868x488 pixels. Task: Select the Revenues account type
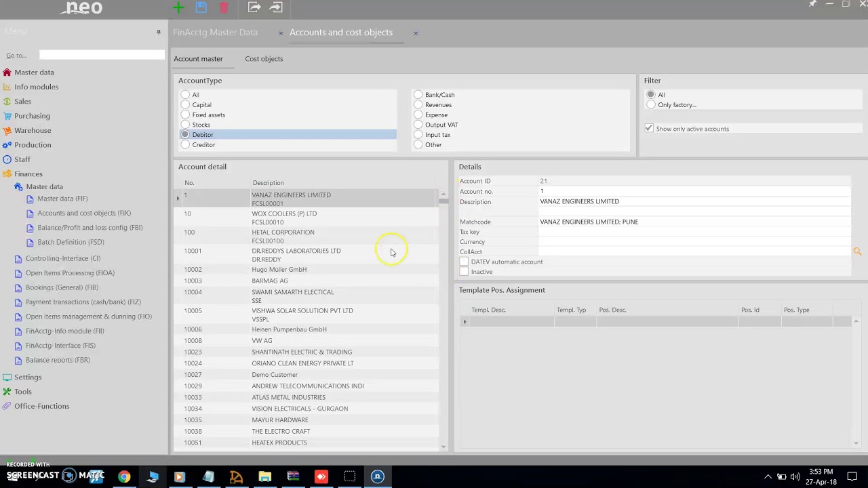click(418, 105)
